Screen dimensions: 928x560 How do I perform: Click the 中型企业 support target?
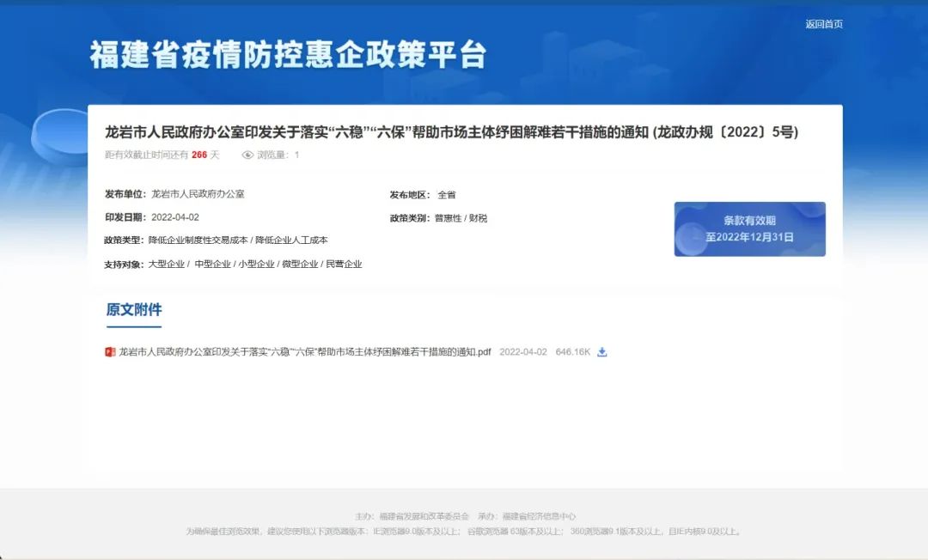(x=212, y=265)
